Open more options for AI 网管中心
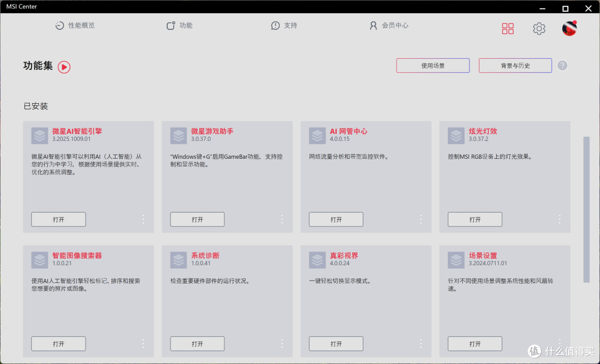Image resolution: width=600 pixels, height=364 pixels. 421,219
